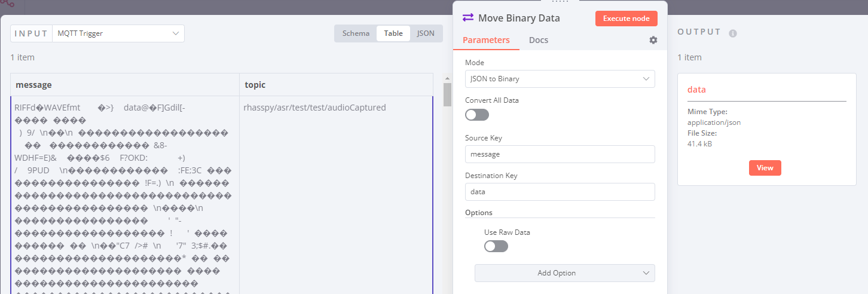Go to the Docs tab
This screenshot has width=868, height=294.
pos(539,40)
